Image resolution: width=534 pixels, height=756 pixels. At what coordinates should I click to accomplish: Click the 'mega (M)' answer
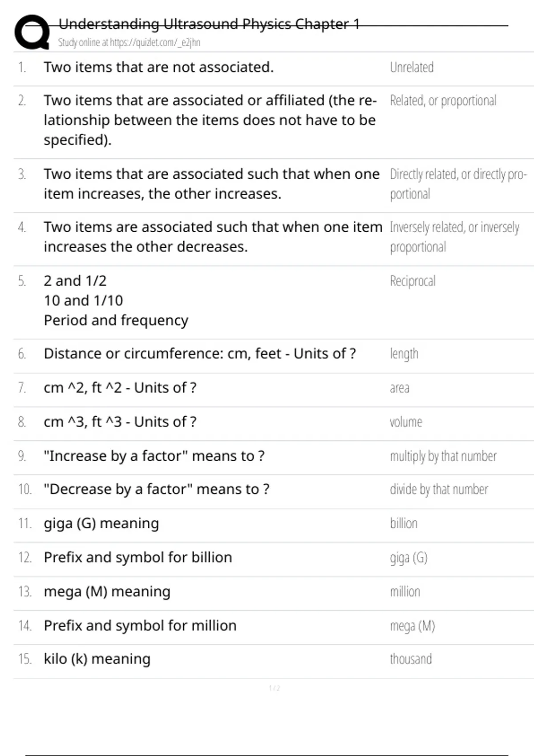coord(412,626)
